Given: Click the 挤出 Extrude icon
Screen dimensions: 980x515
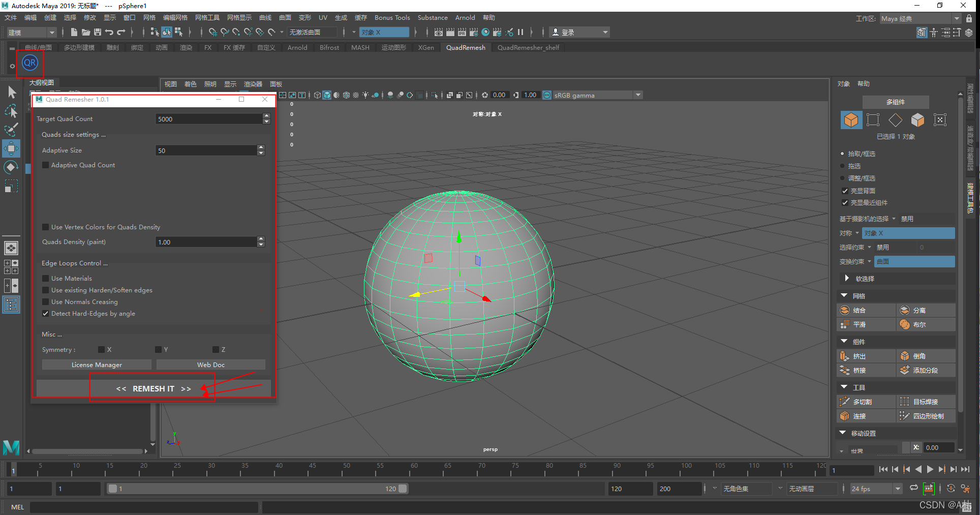Looking at the screenshot, I should tap(845, 356).
